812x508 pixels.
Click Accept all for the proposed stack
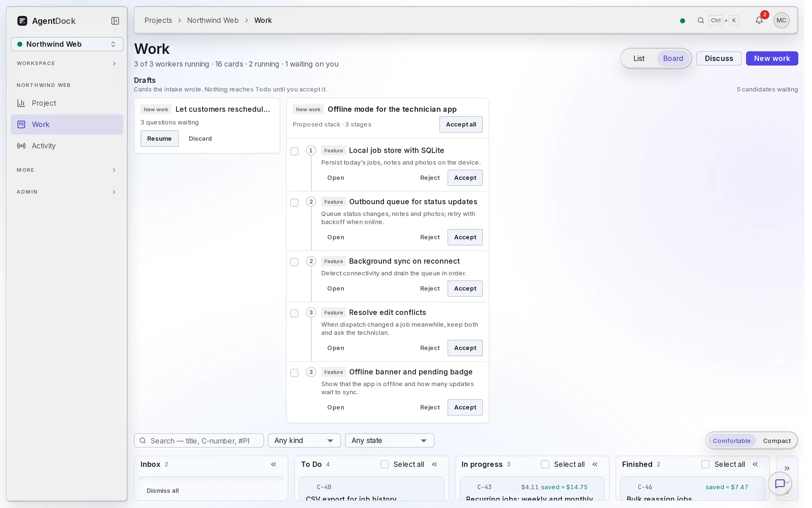tap(461, 124)
